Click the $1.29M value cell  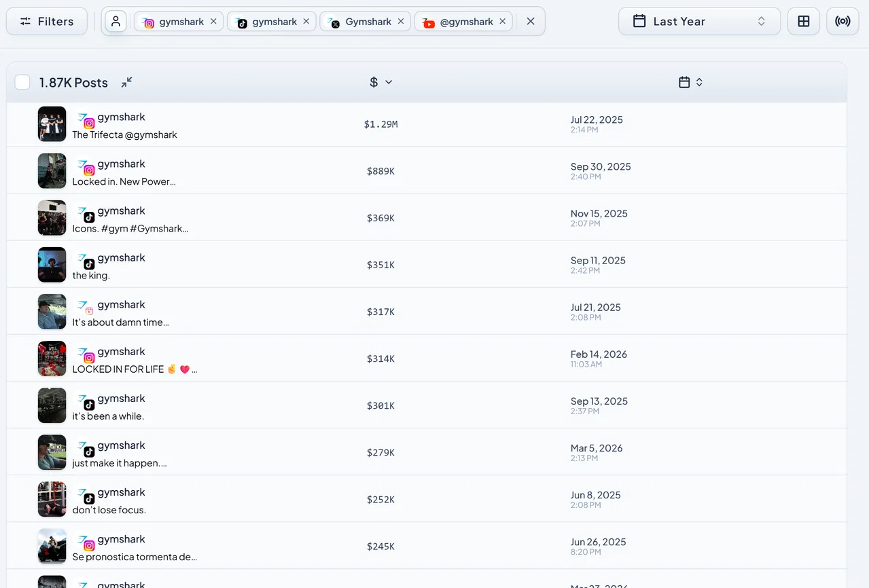click(381, 124)
